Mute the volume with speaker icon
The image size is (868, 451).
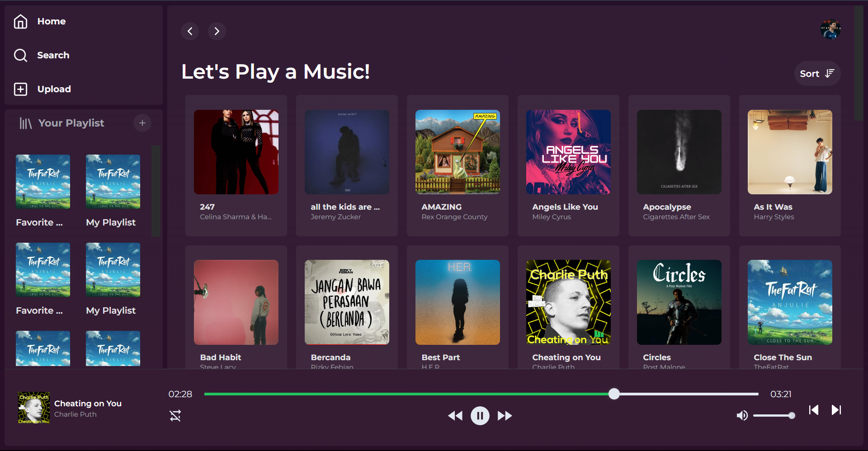[742, 415]
